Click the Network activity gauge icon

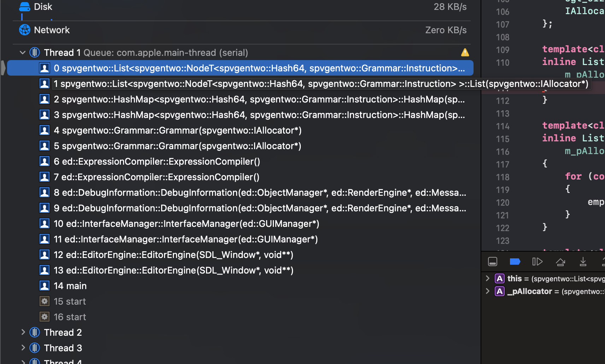(24, 30)
